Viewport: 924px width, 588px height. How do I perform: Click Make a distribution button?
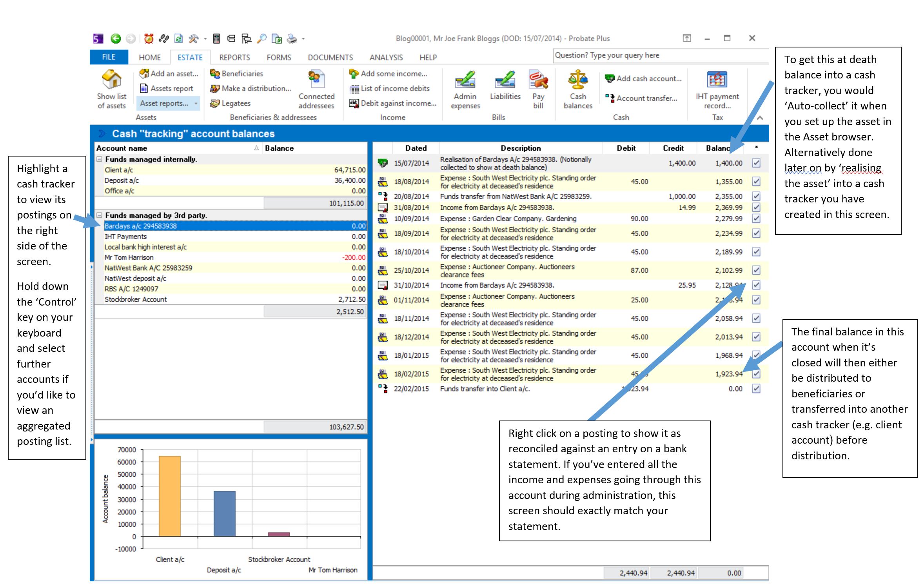251,89
